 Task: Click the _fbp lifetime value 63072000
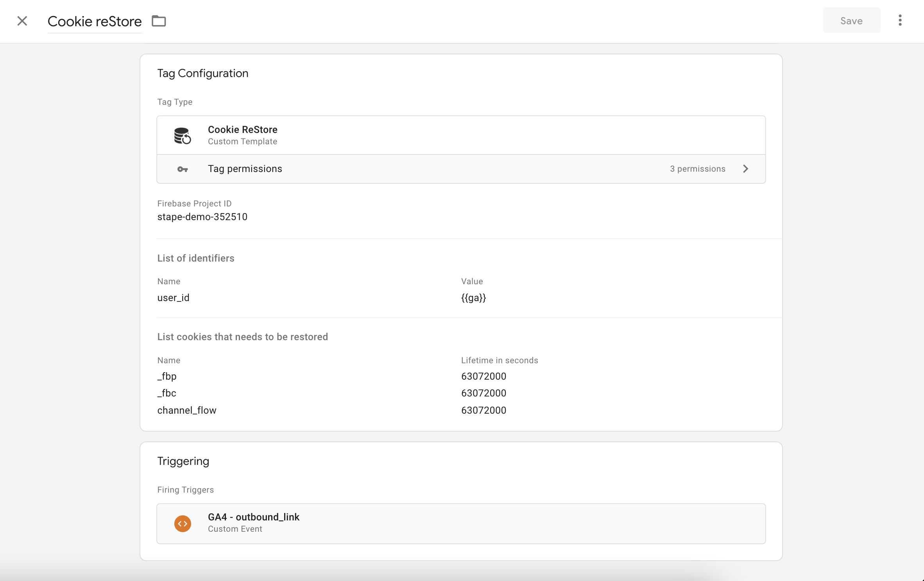(483, 376)
